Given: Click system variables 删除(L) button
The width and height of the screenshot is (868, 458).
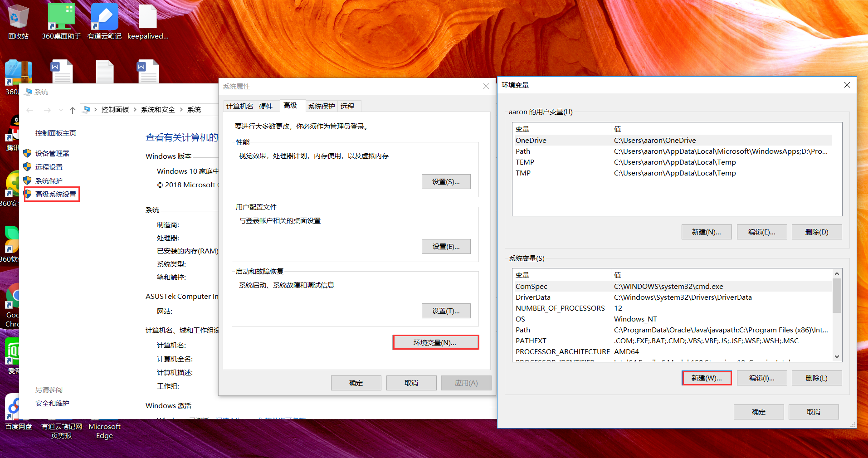Looking at the screenshot, I should click(817, 378).
